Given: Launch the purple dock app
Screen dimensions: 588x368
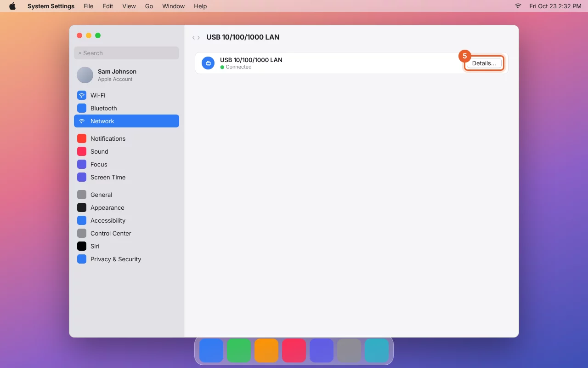Looking at the screenshot, I should (322, 351).
